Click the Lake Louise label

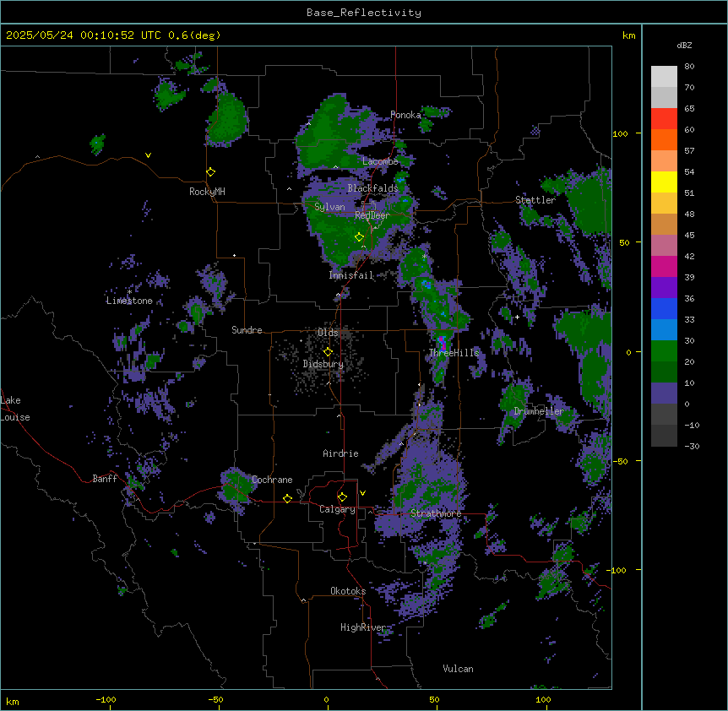(15, 409)
